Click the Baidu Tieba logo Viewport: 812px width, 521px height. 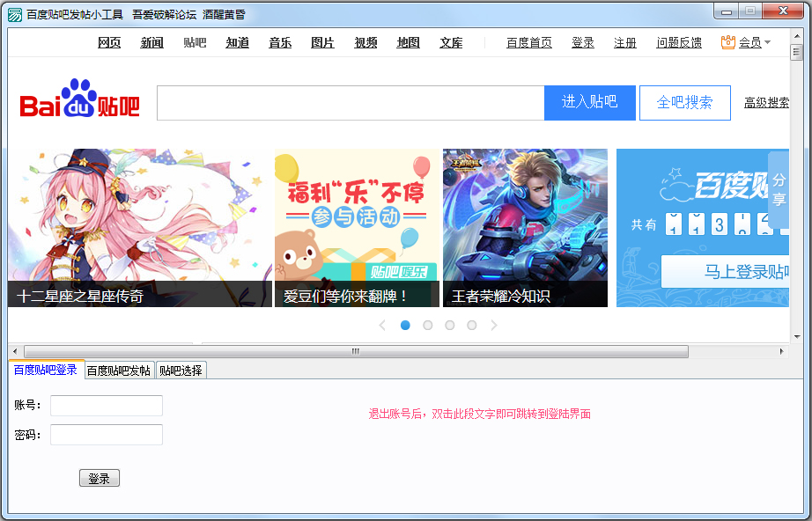(79, 101)
